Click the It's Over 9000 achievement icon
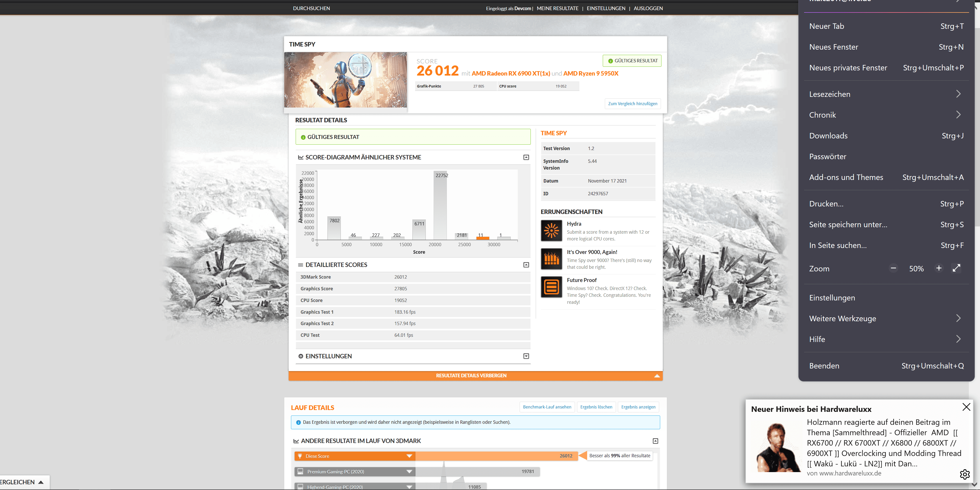Image resolution: width=980 pixels, height=490 pixels. coord(551,258)
